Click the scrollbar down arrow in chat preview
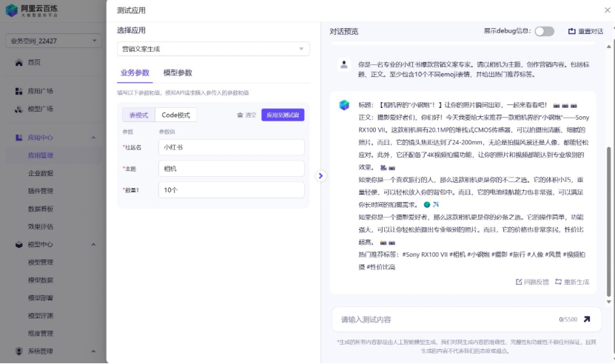Image resolution: width=615 pixels, height=364 pixels. coord(609,302)
